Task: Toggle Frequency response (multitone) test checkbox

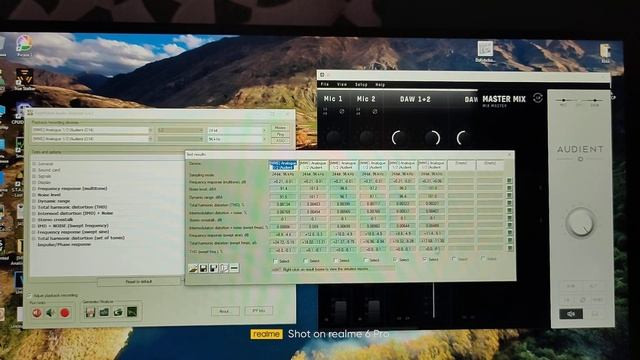Action: tap(34, 189)
